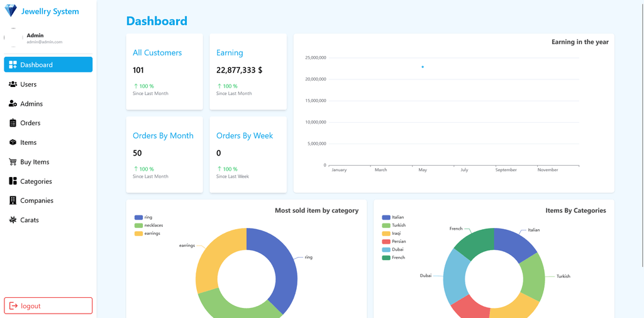
Task: Click the Carats icon in sidebar
Action: tap(13, 220)
